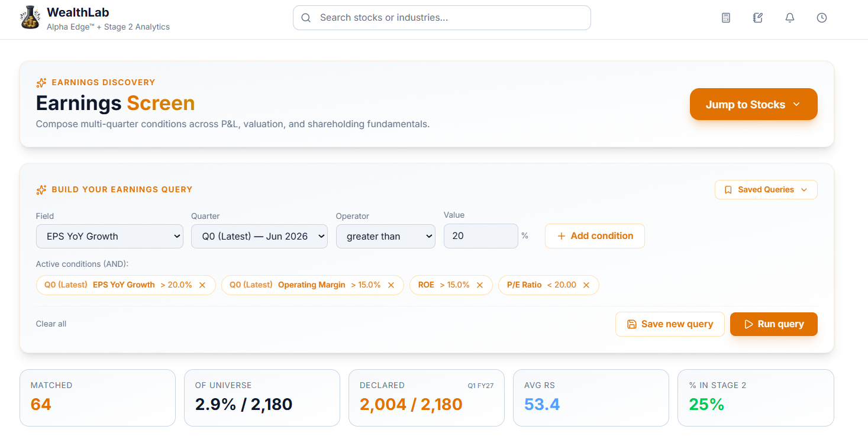
Task: Click the Q1 FY27 label
Action: point(480,386)
